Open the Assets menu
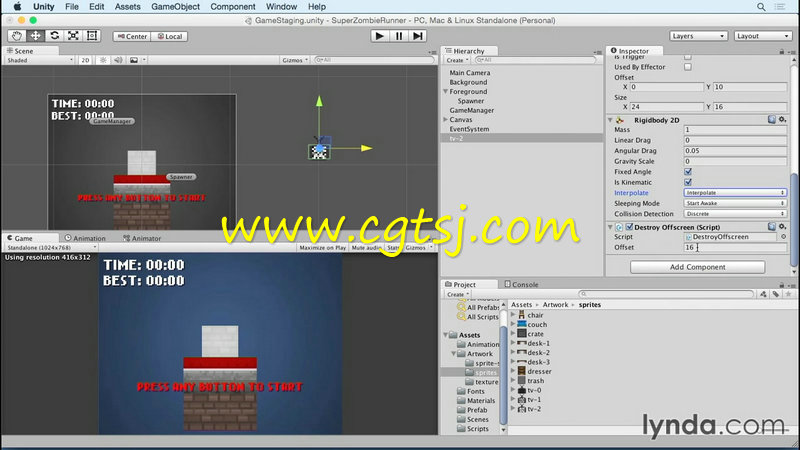The width and height of the screenshot is (800, 450). click(x=128, y=7)
